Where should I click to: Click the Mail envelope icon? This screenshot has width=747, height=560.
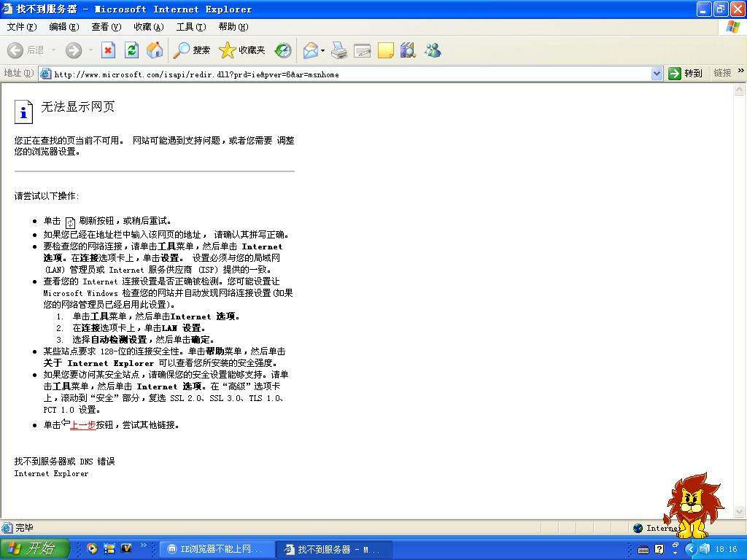pyautogui.click(x=310, y=50)
